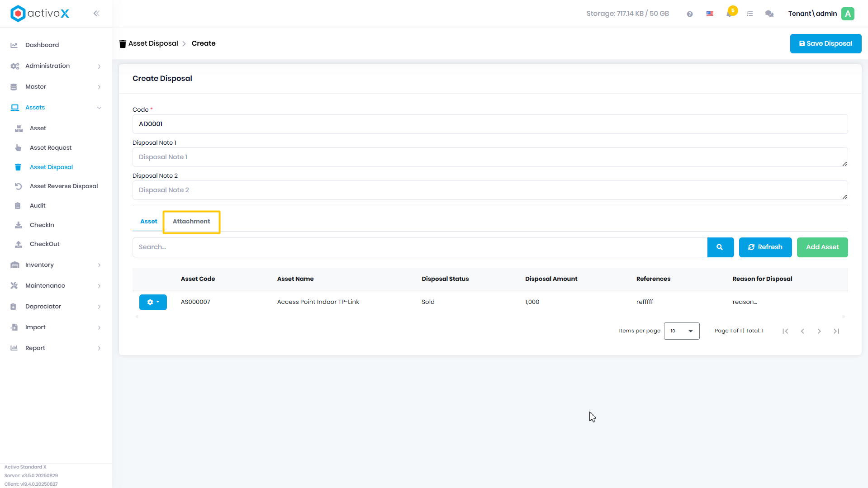Viewport: 868px width, 488px height.
Task: Click the AS000007 asset code cell
Action: click(x=195, y=302)
